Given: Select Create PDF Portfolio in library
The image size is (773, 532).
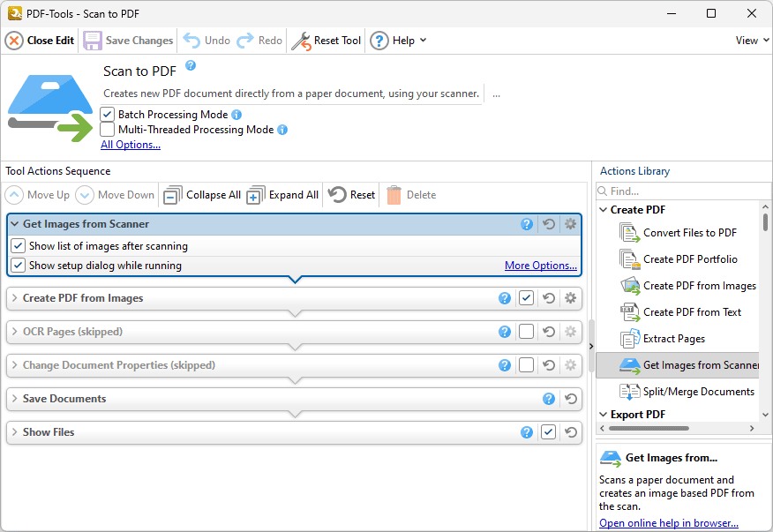Looking at the screenshot, I should [x=679, y=259].
